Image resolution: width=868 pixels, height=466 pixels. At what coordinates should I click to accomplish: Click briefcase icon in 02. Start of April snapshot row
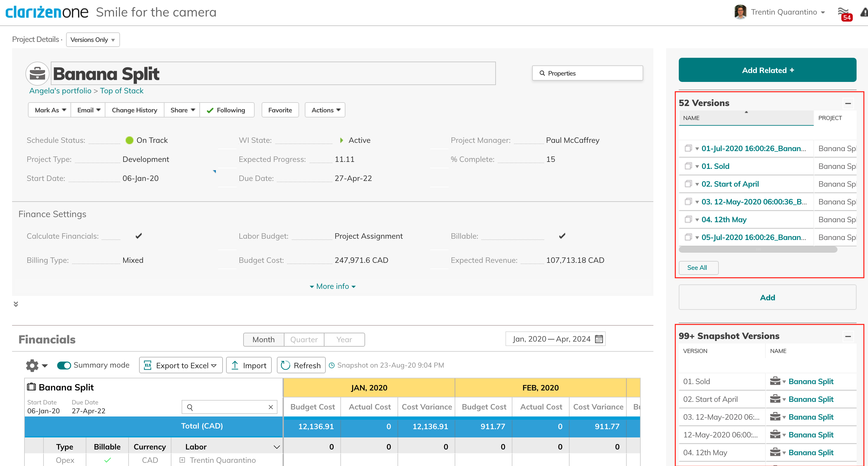pos(775,399)
